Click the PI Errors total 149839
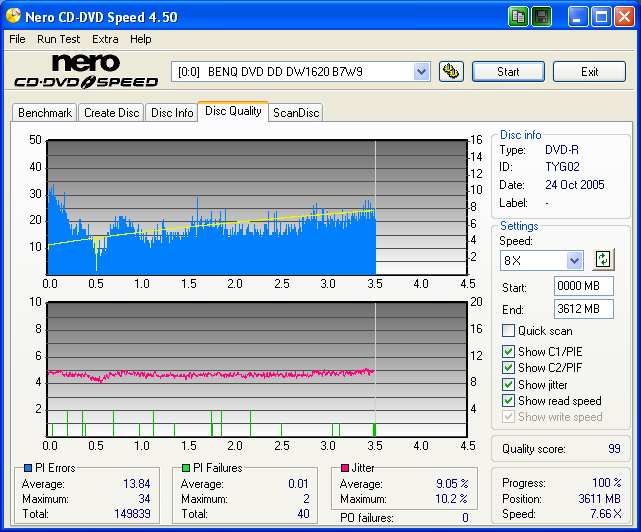The image size is (641, 532). 132,514
